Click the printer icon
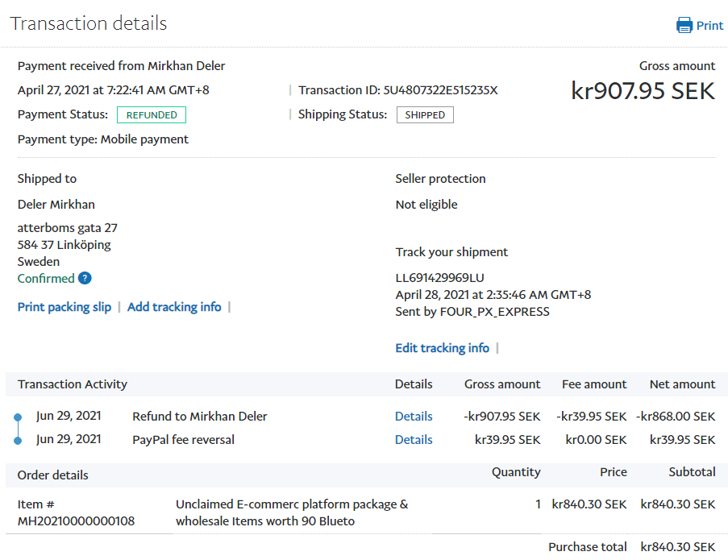This screenshot has height=560, width=728. click(x=684, y=25)
